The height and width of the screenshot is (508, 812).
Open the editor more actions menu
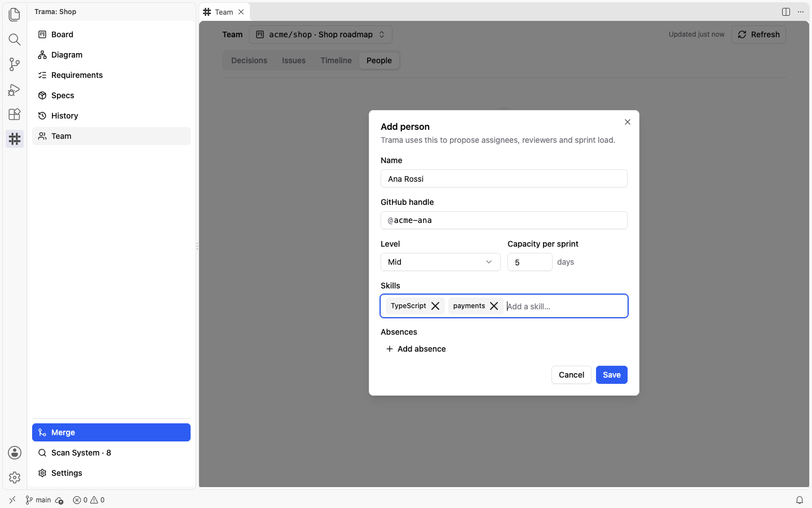pos(801,12)
